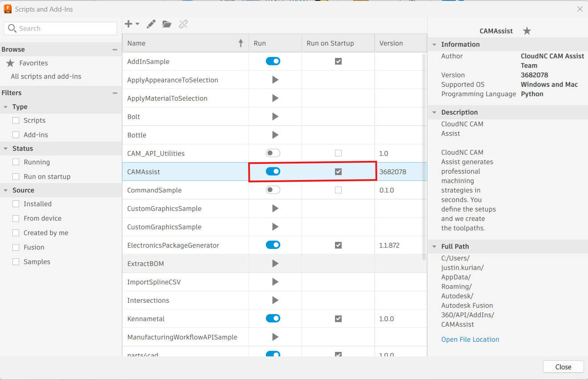Image resolution: width=588 pixels, height=380 pixels.
Task: Uncheck Run on Startup for AddInSample
Action: pyautogui.click(x=338, y=61)
